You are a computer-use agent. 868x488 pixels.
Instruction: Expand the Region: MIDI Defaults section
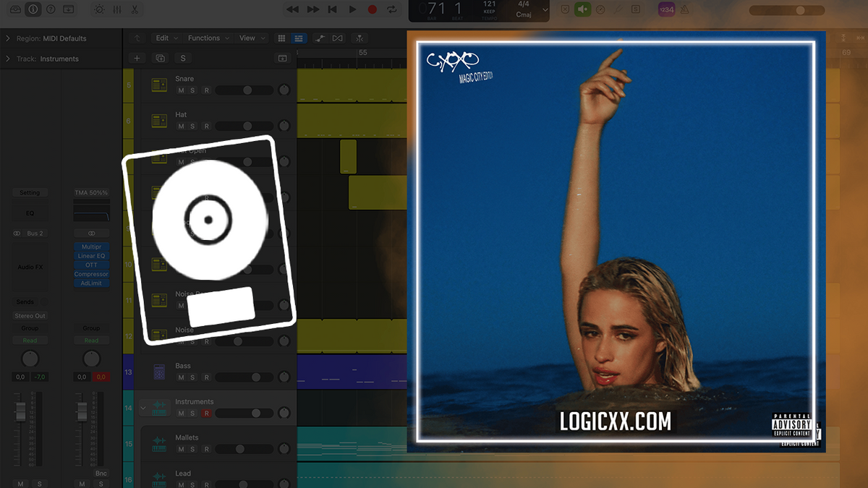[7, 38]
